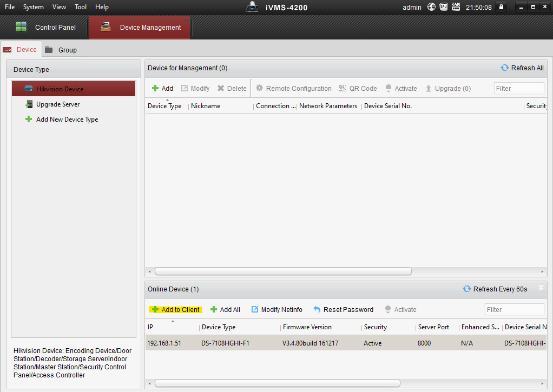Click the Delete button
Screen dimensions: 553x392
point(232,89)
